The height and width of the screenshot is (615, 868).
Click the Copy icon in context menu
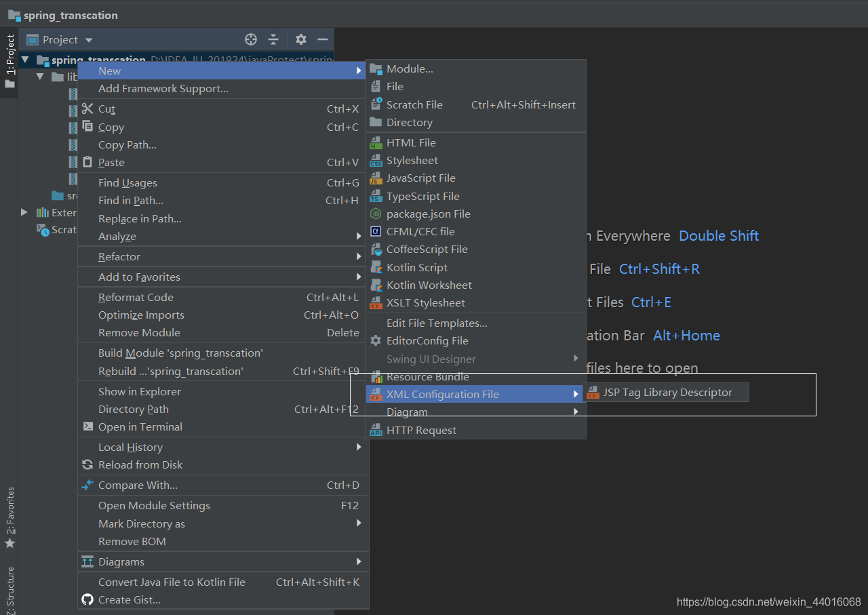point(87,127)
